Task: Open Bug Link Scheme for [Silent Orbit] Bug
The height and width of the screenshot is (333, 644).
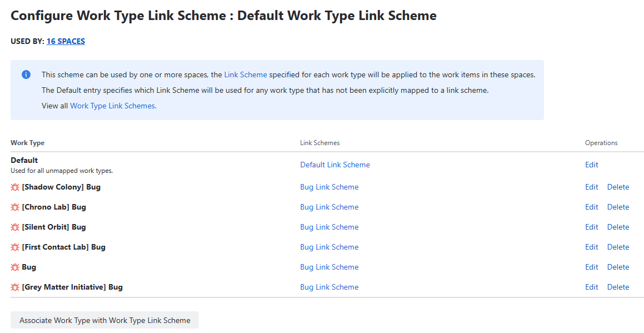Action: (330, 227)
